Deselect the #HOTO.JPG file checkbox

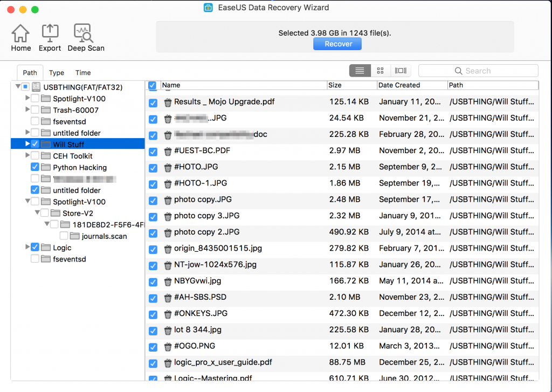[x=153, y=168]
